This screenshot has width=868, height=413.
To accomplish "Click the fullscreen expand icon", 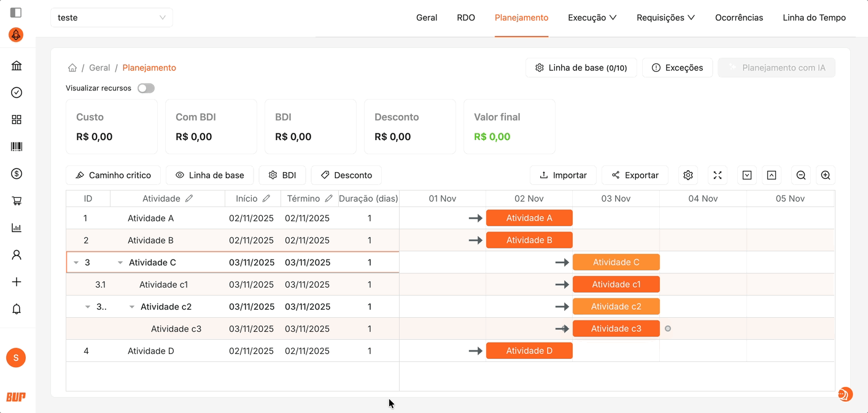I will pyautogui.click(x=718, y=175).
